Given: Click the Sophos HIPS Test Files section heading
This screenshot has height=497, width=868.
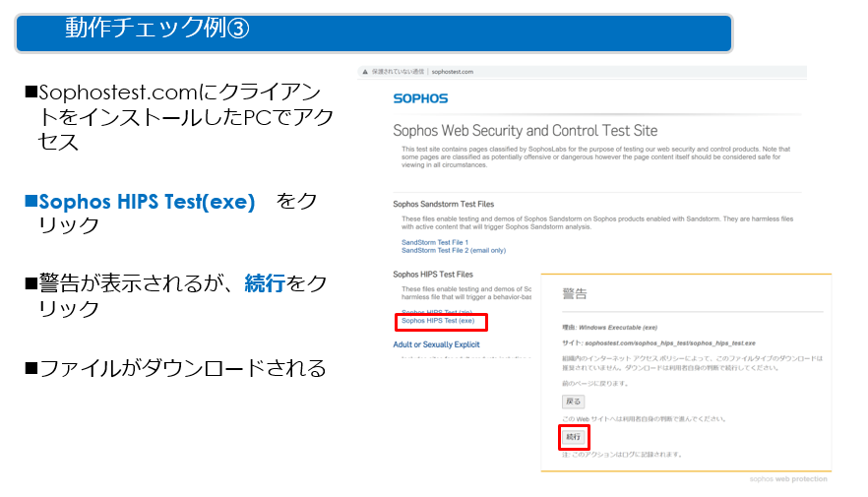Looking at the screenshot, I should pyautogui.click(x=433, y=274).
